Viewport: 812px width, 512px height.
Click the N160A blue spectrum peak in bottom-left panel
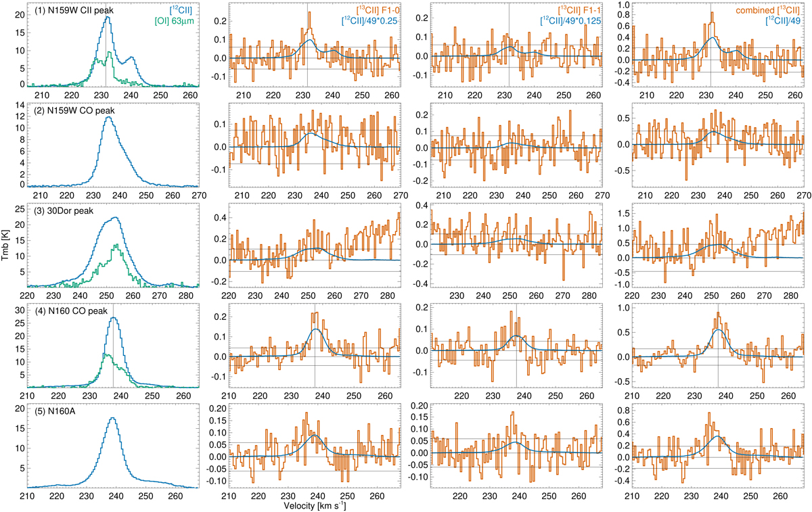(112, 418)
